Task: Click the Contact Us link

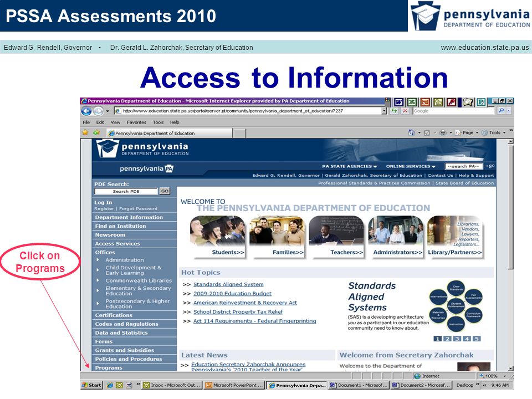Action: point(440,176)
